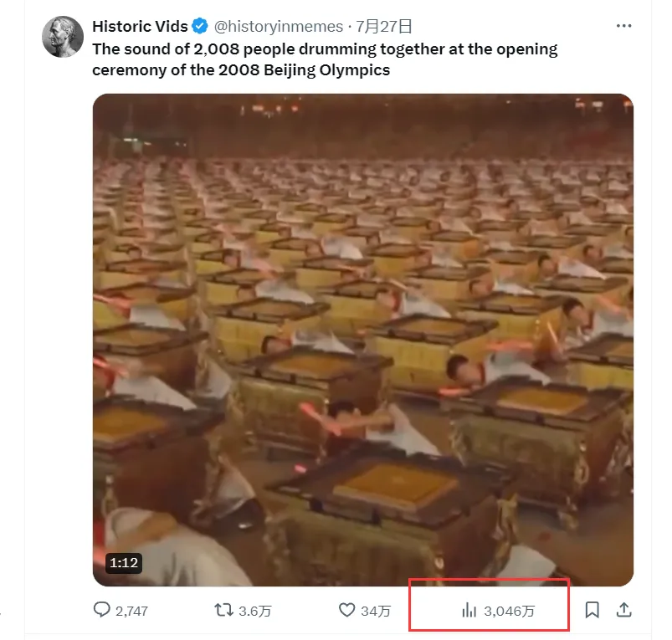Click the 3.6万 repost count
This screenshot has width=672, height=640.
coord(255,611)
